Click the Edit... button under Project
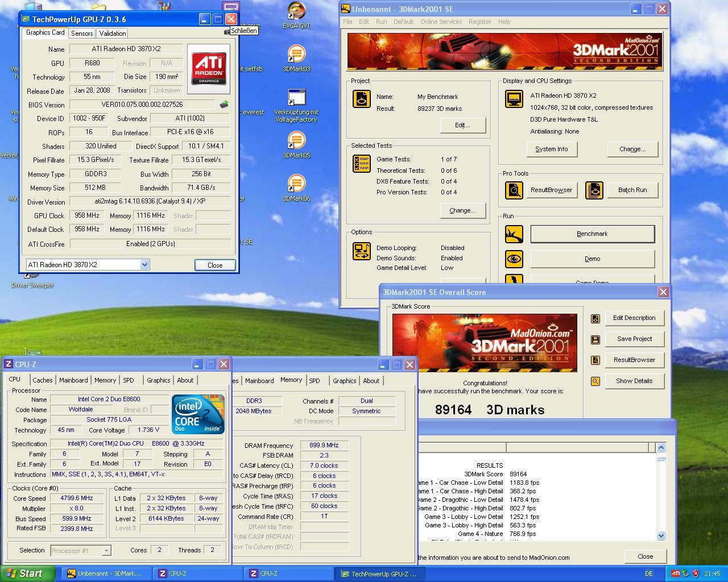 pos(462,125)
